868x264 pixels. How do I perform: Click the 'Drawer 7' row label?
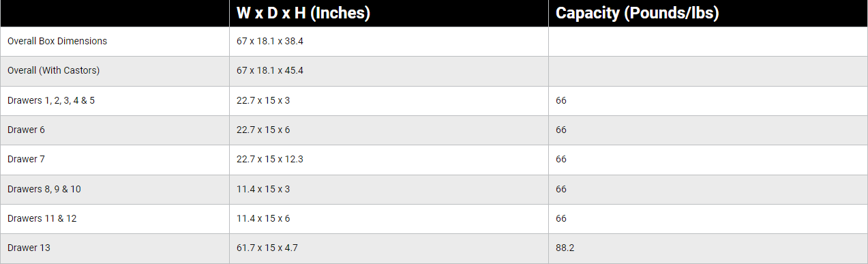26,159
